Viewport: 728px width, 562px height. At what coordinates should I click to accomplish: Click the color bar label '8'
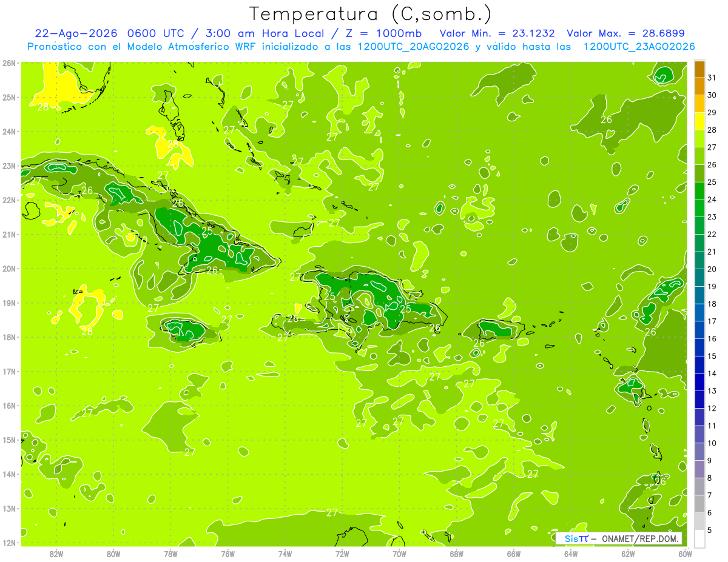click(710, 478)
